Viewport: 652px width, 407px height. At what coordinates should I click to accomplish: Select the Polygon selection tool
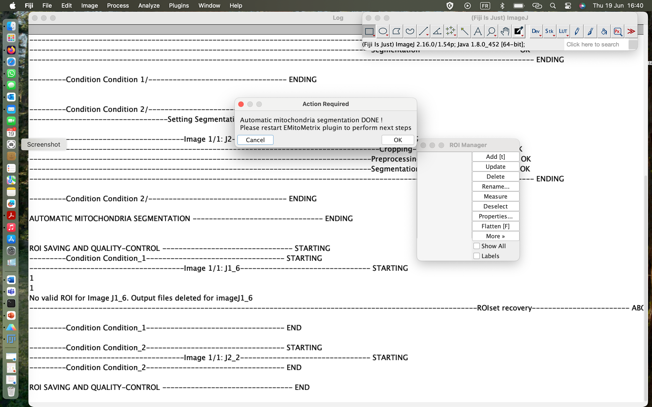coord(396,31)
